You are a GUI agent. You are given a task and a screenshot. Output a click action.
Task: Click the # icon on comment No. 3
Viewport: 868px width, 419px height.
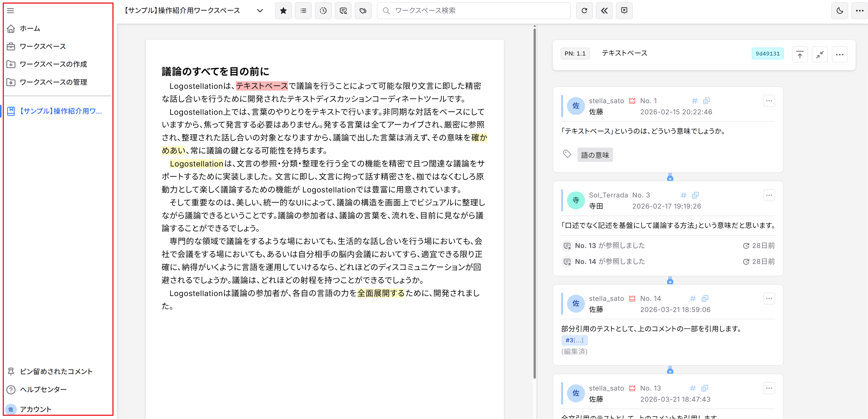click(683, 195)
